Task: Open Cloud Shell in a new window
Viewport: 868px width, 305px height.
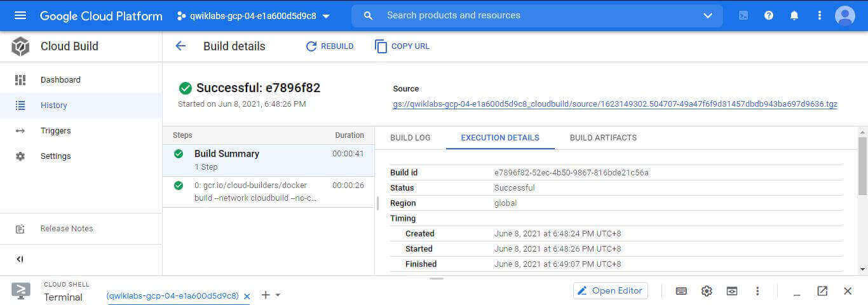Action: point(822,291)
